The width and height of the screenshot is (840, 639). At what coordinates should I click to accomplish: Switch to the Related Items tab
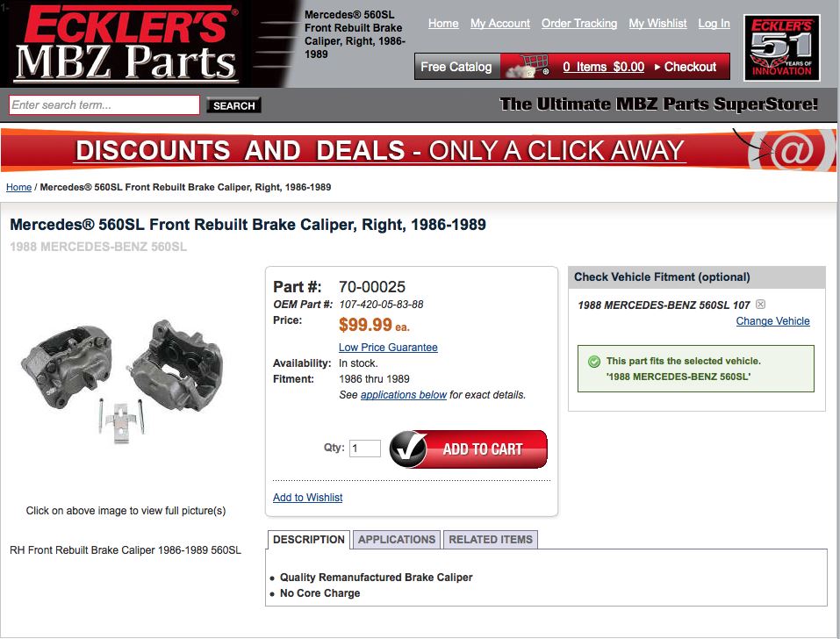click(491, 539)
